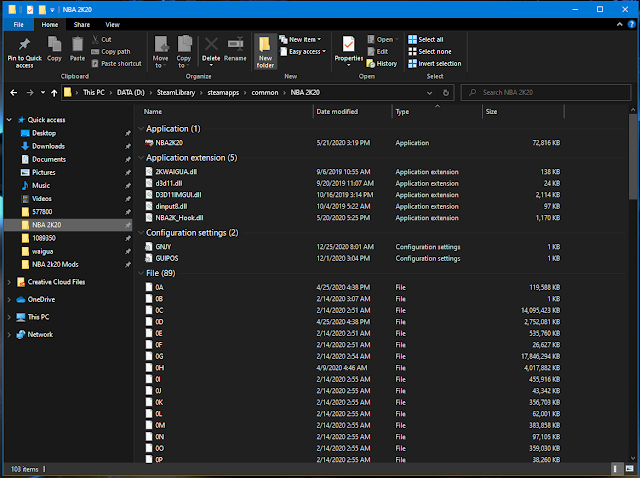Refresh the current folder view
Image resolution: width=640 pixels, height=478 pixels.
tap(446, 93)
